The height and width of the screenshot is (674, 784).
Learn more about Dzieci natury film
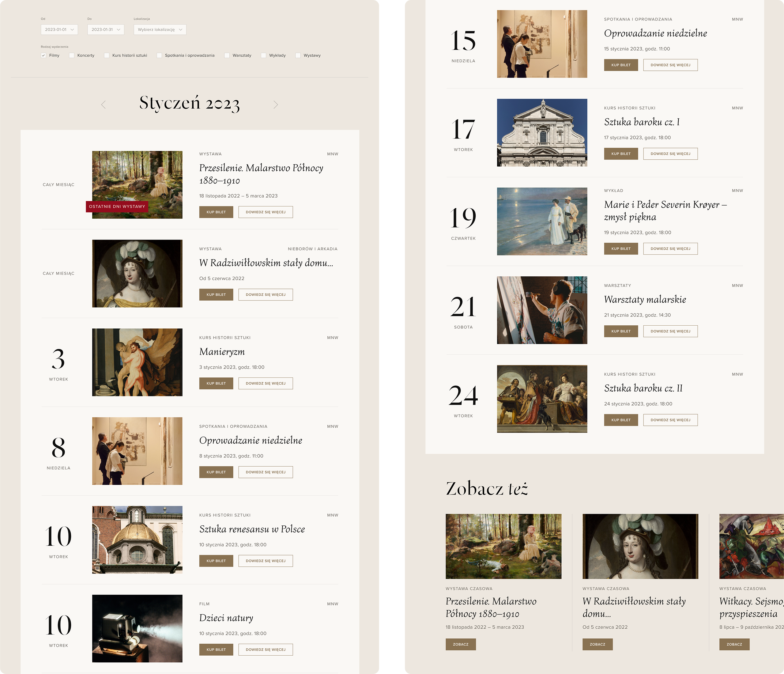tap(265, 649)
